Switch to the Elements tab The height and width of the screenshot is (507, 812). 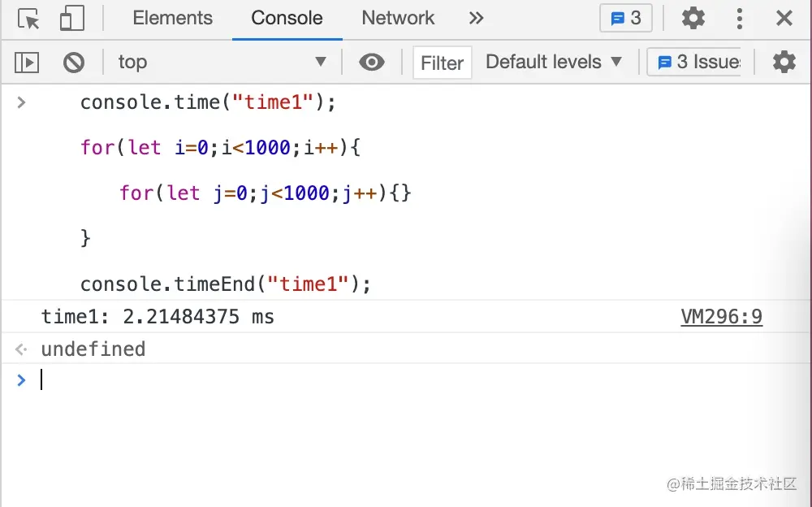pos(172,18)
